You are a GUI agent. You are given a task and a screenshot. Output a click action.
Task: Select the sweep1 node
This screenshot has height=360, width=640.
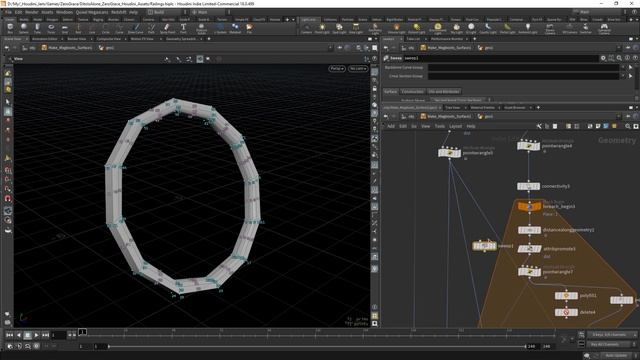484,246
